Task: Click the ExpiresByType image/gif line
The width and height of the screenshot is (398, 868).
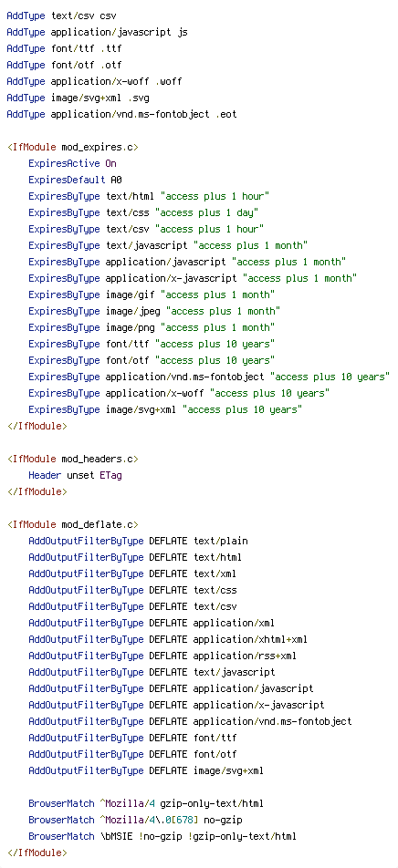Action: point(152,295)
